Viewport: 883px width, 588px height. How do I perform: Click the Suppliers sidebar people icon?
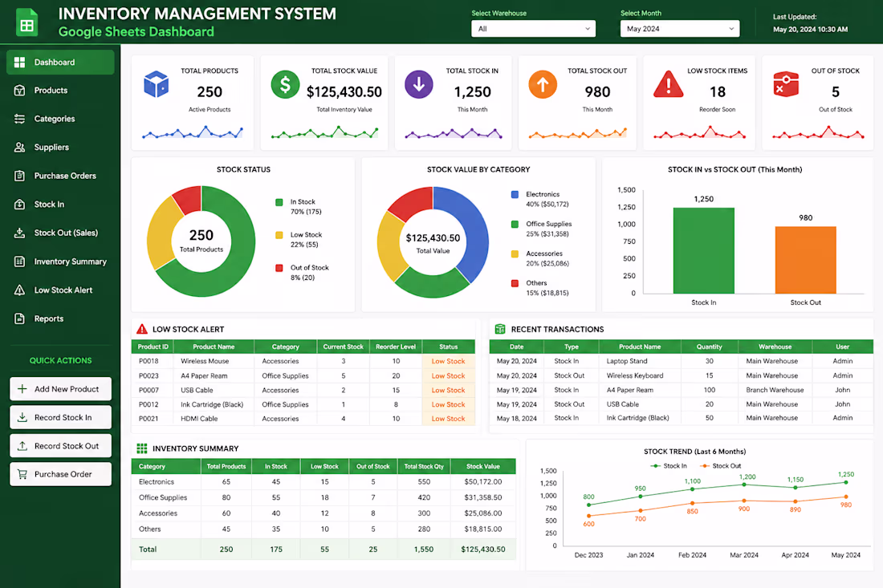tap(20, 147)
